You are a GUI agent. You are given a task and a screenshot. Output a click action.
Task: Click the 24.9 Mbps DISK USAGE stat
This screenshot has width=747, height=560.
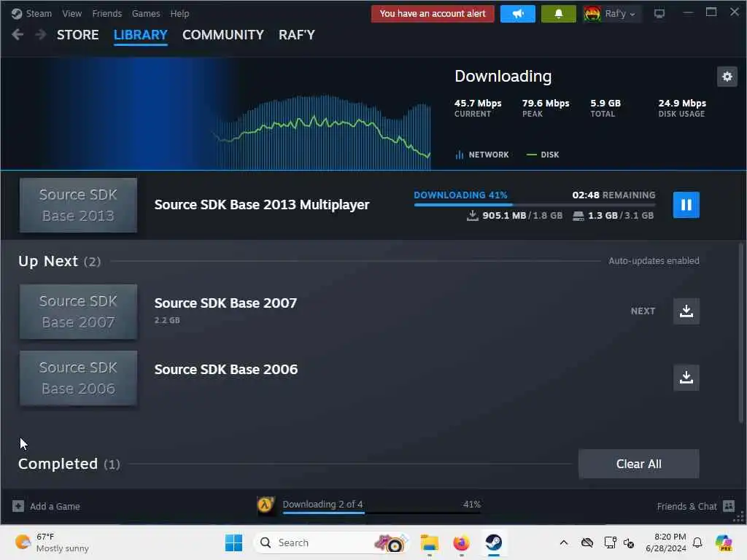[682, 108]
